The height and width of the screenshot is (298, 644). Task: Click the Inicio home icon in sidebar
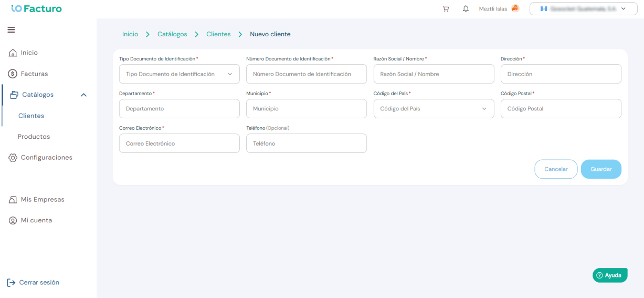pyautogui.click(x=13, y=53)
